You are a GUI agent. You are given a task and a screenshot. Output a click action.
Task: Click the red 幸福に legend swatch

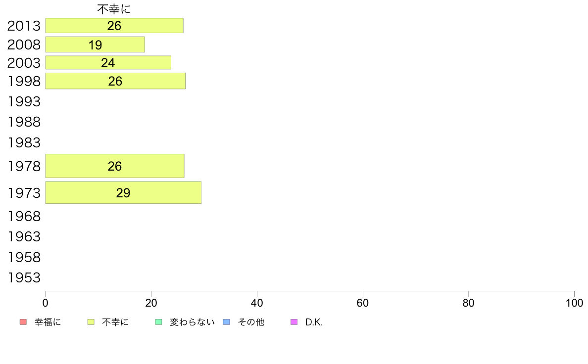point(23,322)
